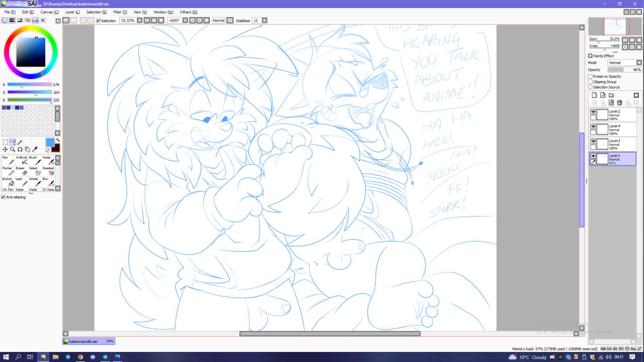Open the Stabilizer value dropdown
The image size is (644, 362).
coord(264,21)
